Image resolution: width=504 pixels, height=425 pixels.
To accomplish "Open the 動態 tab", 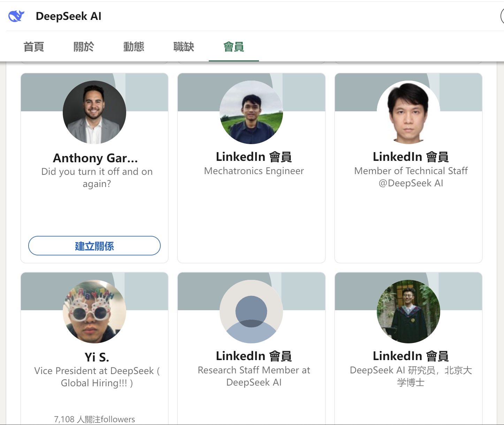I will (x=133, y=47).
